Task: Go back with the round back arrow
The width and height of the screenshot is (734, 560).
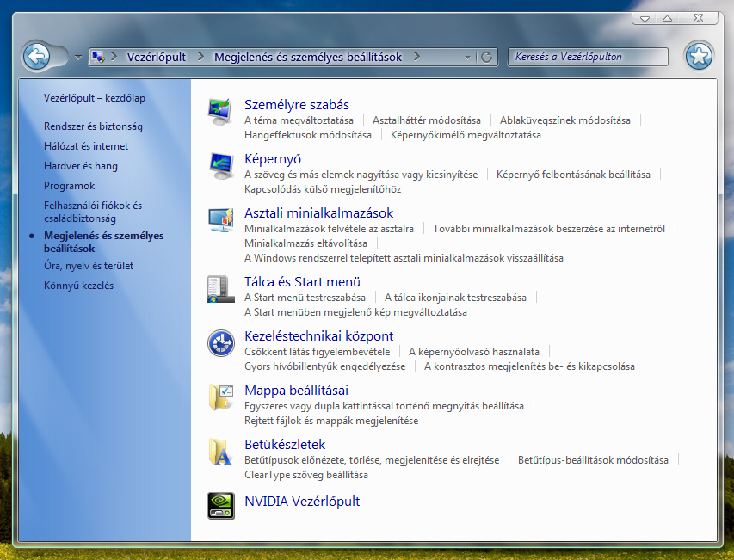Action: tap(36, 57)
